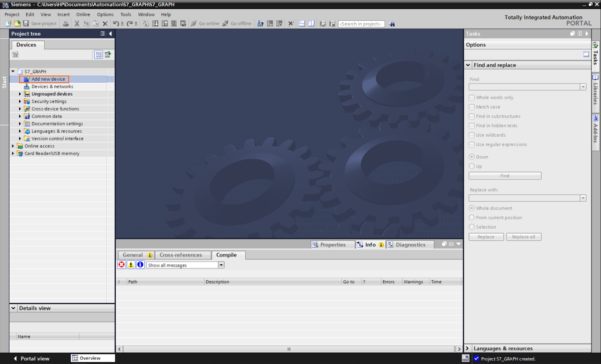Viewport: 601px width, 364px height.
Task: Open the Project menu
Action: [x=12, y=14]
